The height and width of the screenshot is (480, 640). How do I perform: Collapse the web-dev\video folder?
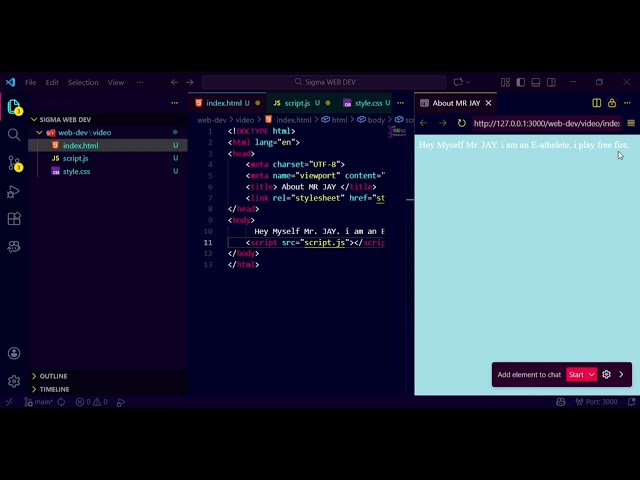(x=108, y=132)
